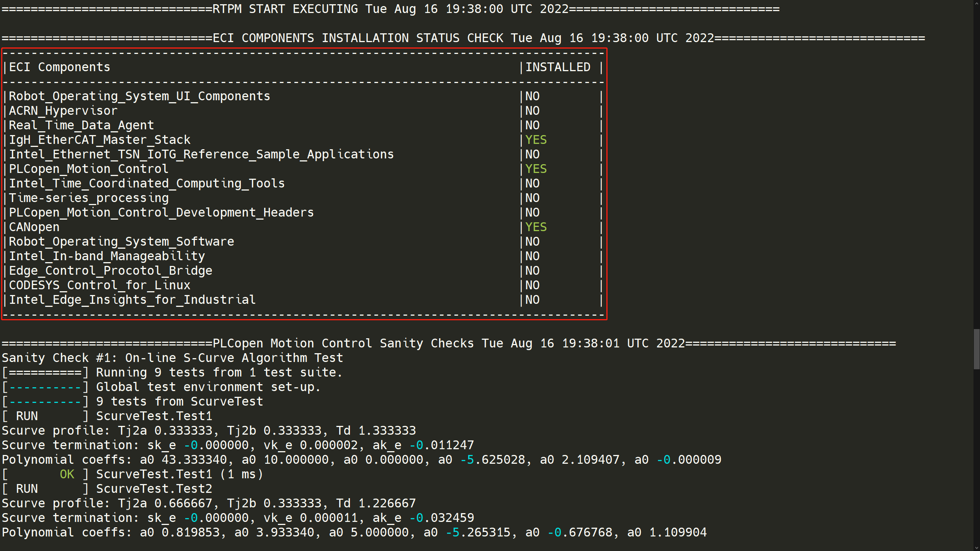This screenshot has height=551, width=980.
Task: Click the vertical scrollbar thumb
Action: coord(977,349)
